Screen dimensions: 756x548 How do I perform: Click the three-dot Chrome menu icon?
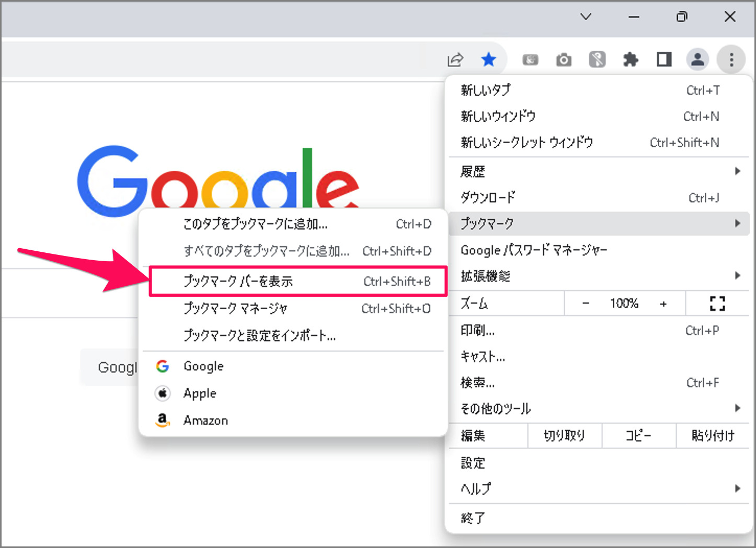[731, 59]
